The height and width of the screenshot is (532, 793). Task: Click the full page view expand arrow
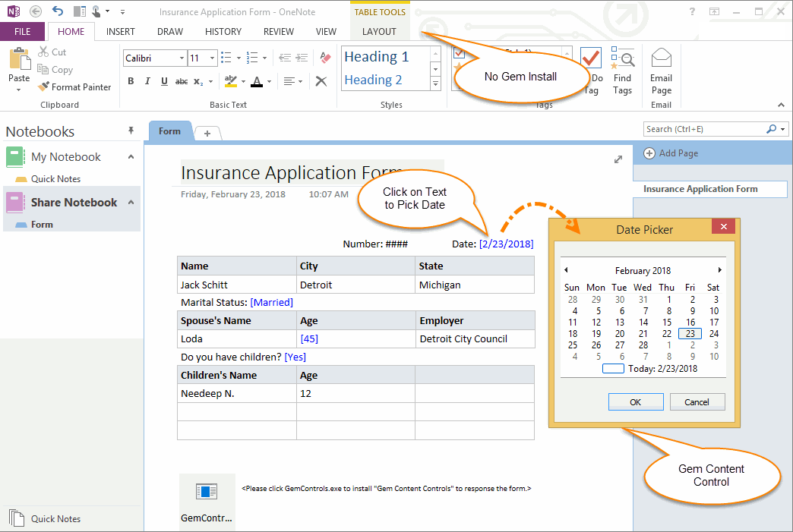pyautogui.click(x=618, y=159)
